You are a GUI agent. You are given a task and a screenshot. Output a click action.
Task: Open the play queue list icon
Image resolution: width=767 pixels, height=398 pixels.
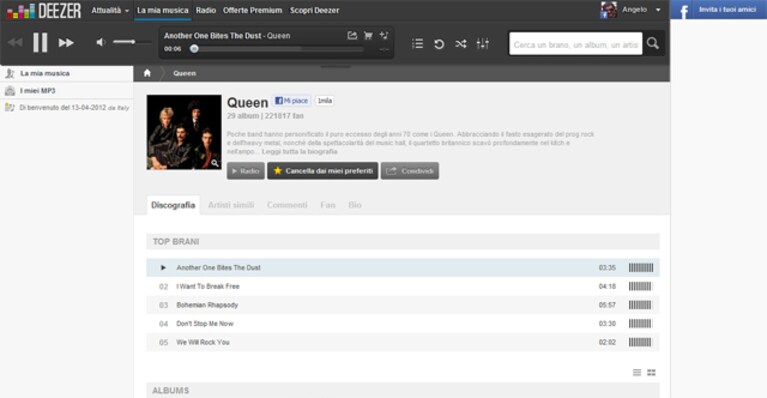(x=417, y=44)
